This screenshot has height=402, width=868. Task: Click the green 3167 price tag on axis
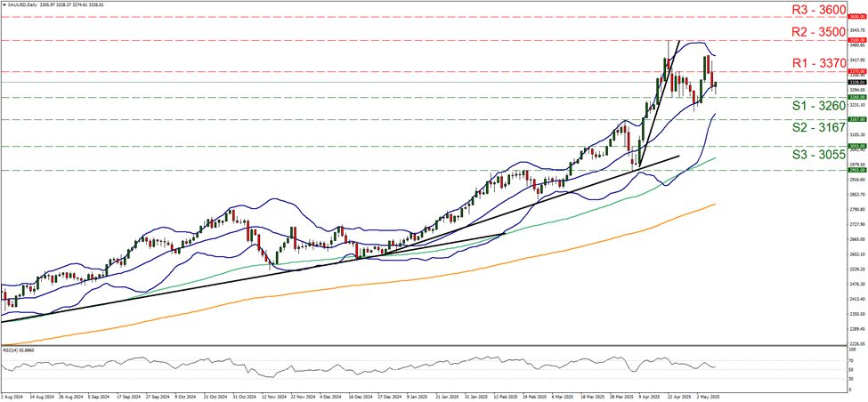[x=854, y=118]
